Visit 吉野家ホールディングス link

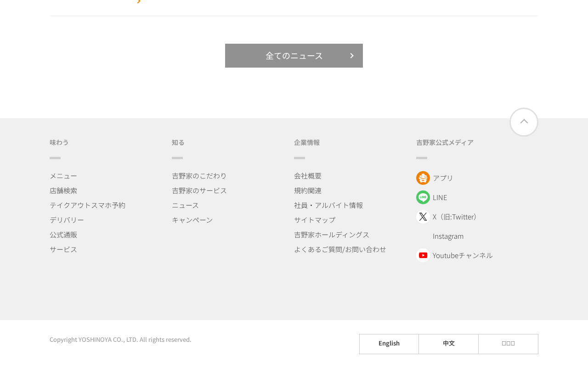pyautogui.click(x=332, y=235)
